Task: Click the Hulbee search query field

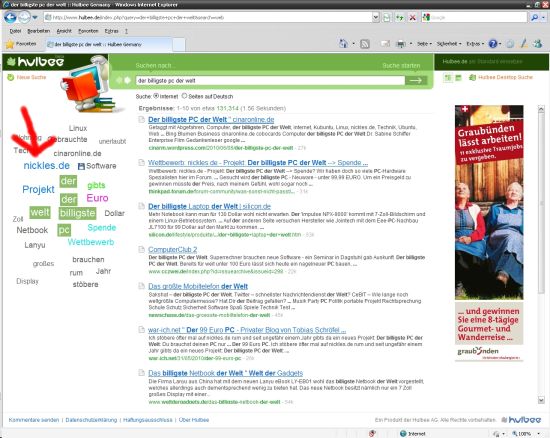Action: (x=270, y=81)
